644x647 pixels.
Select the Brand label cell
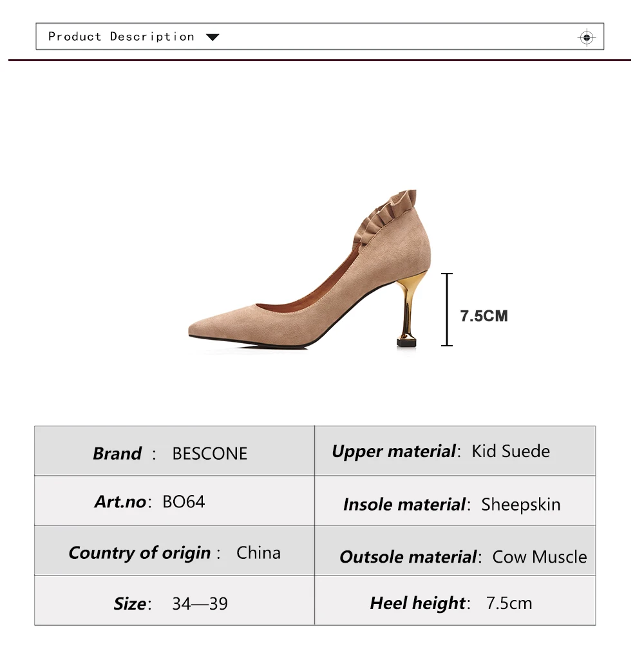coord(117,453)
